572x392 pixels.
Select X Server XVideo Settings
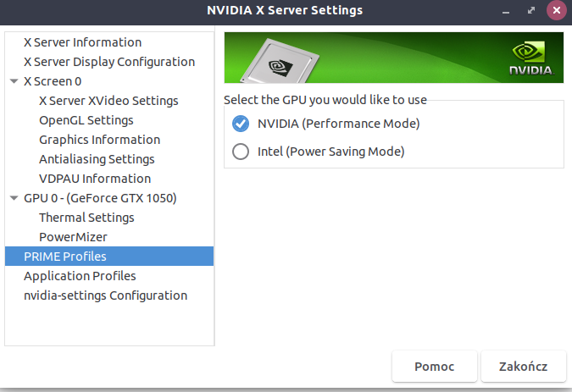(108, 101)
